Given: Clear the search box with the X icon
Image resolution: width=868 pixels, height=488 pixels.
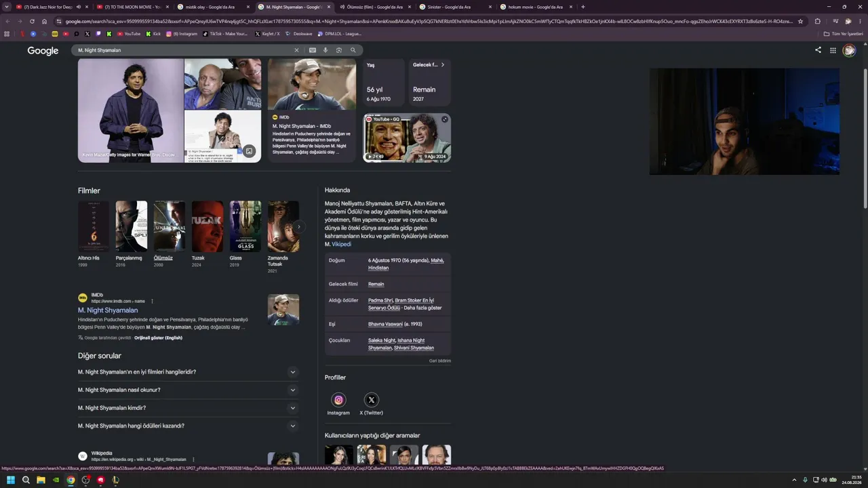Looking at the screenshot, I should (x=296, y=50).
